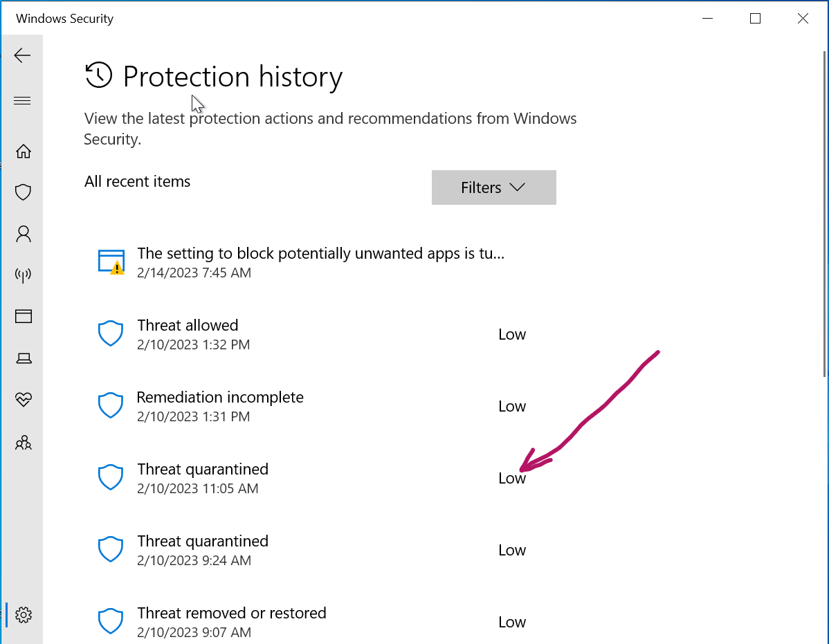Open Settings gear in sidebar
The height and width of the screenshot is (644, 829).
pos(24,614)
